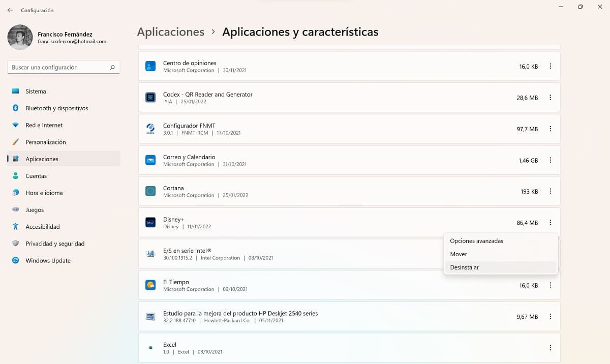
Task: Choose Desinstalar from the context menu
Action: click(x=465, y=267)
